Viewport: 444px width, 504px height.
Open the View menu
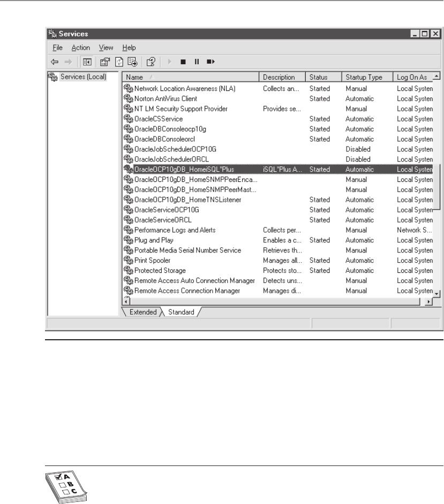click(106, 48)
